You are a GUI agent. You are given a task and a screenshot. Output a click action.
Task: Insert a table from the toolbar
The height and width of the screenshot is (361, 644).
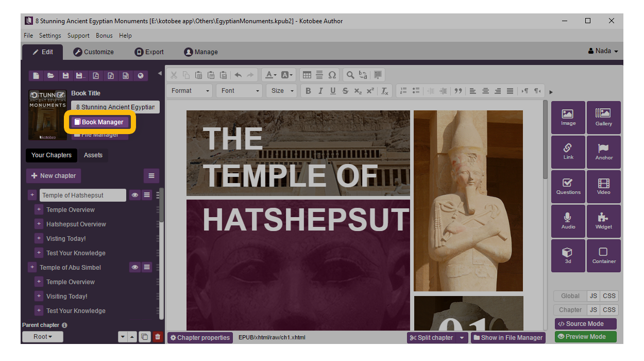pyautogui.click(x=306, y=75)
